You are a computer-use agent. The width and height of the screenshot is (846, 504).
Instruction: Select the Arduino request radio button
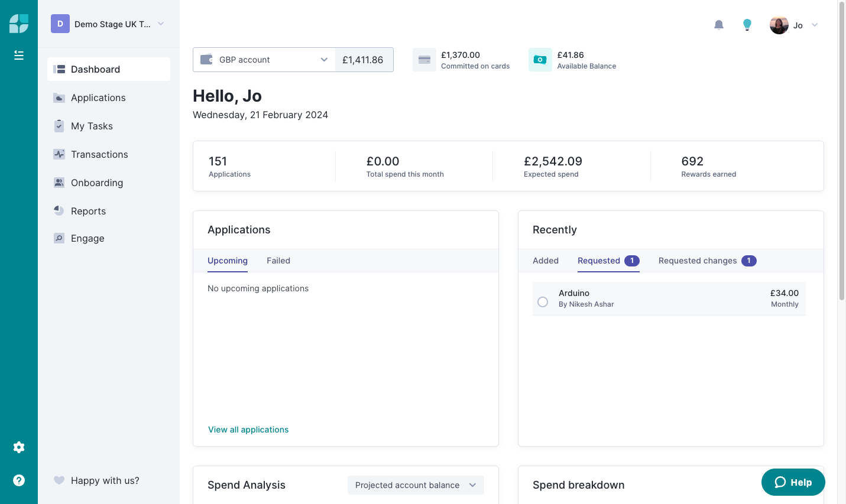[x=543, y=302]
